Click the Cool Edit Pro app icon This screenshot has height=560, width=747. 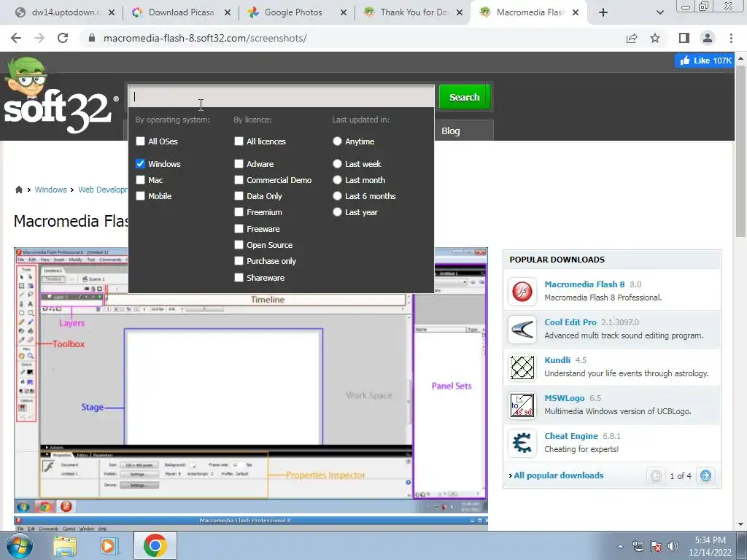tap(522, 329)
